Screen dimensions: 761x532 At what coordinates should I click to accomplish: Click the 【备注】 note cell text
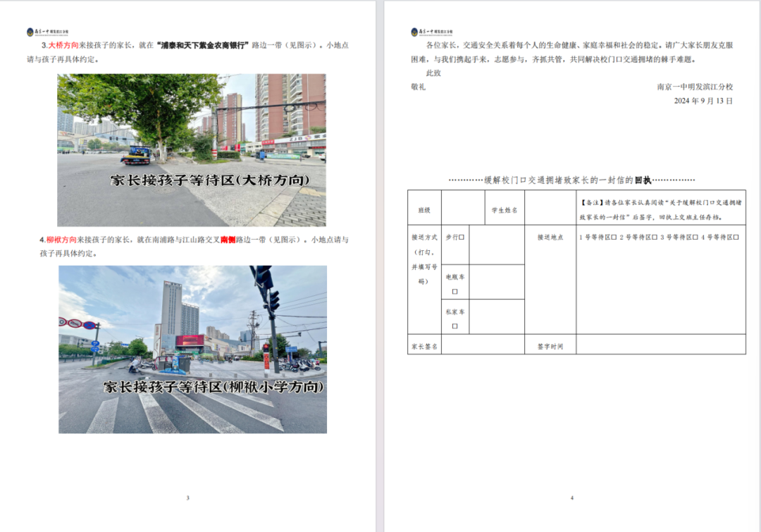click(661, 210)
